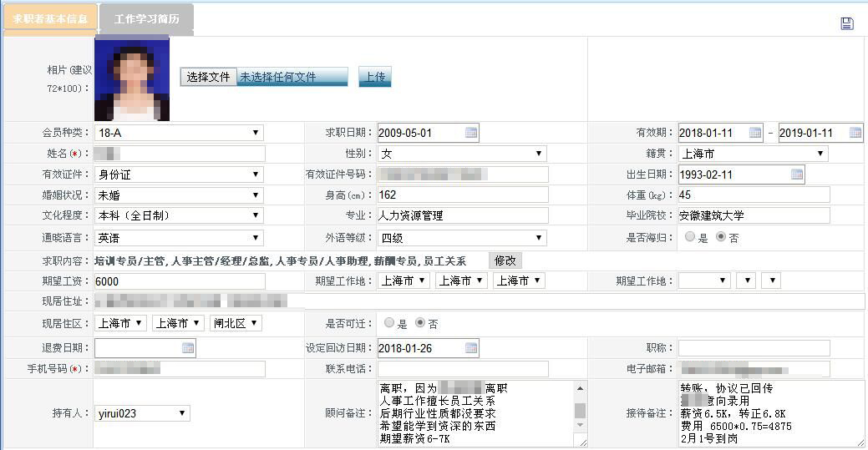This screenshot has height=450, width=868.
Task: Click the 体重 field showing 45
Action: coord(754,195)
